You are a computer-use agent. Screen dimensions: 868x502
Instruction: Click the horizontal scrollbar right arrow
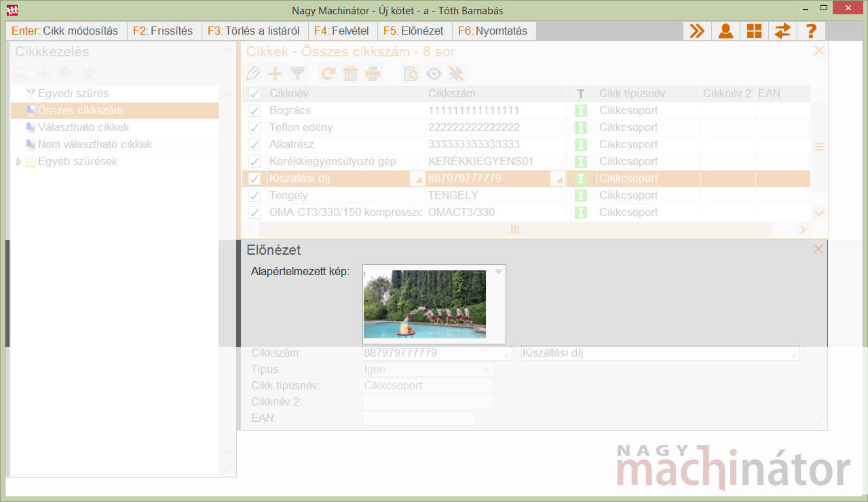(802, 230)
